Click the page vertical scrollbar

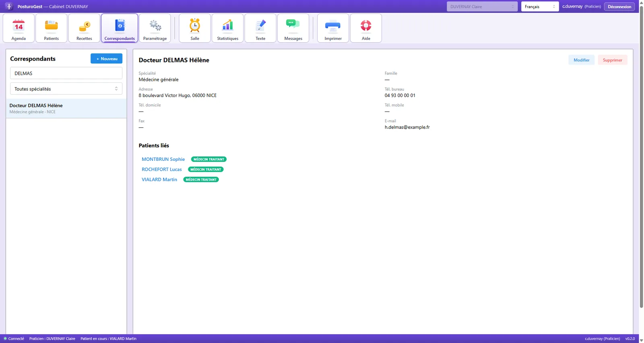(x=641, y=157)
